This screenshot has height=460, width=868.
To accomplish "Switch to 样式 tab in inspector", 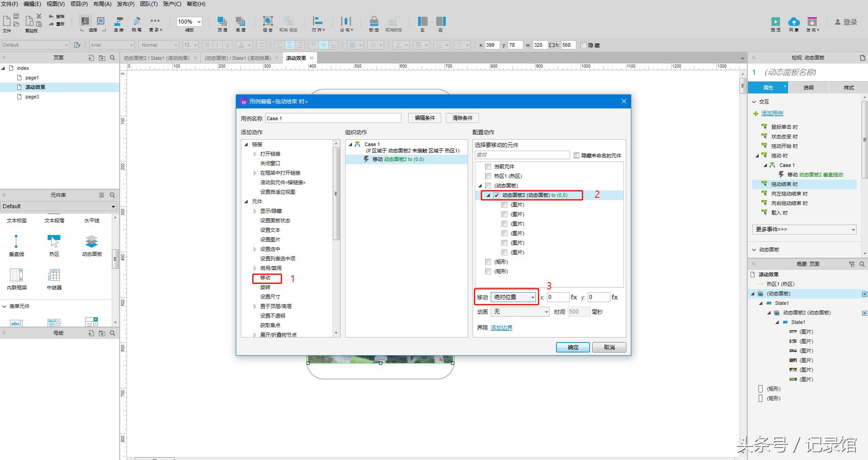I will click(x=848, y=88).
